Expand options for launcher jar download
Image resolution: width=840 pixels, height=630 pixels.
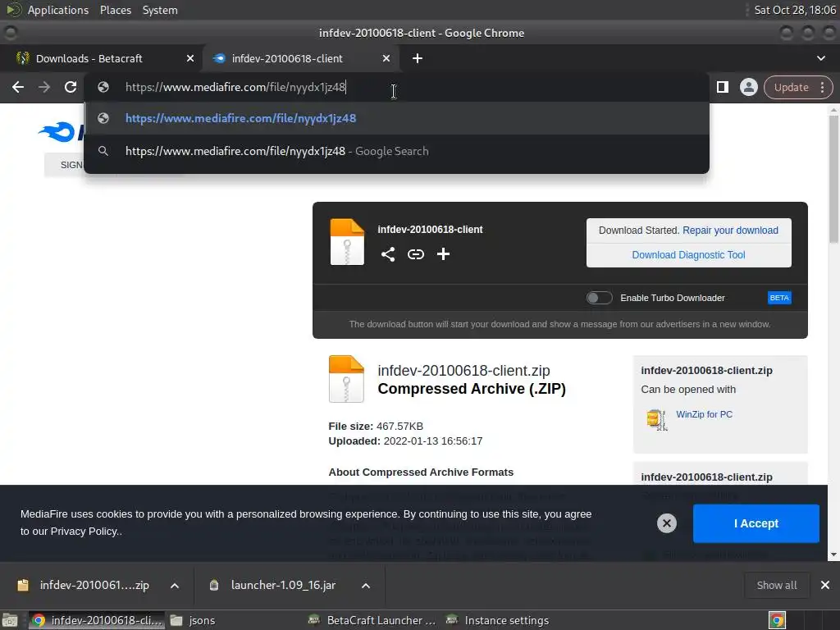pos(365,586)
